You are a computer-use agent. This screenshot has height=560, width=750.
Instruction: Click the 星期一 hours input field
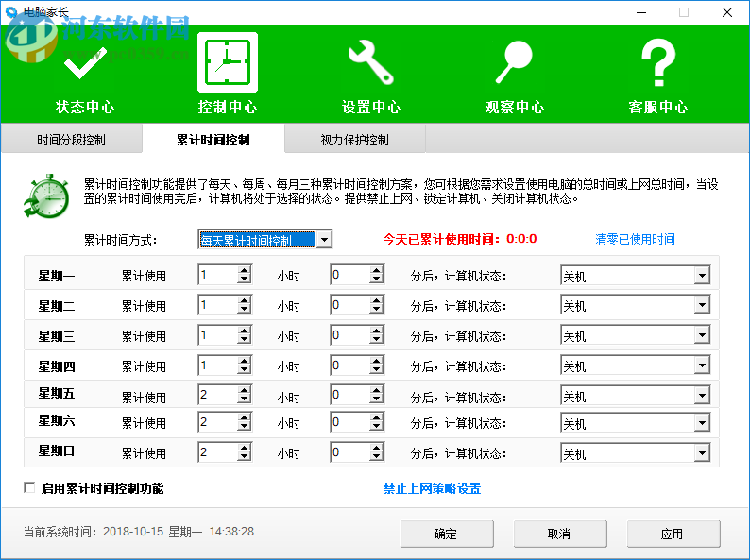[x=218, y=275]
